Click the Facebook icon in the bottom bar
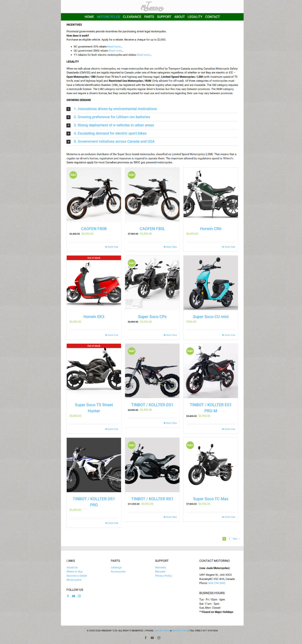 point(146,638)
